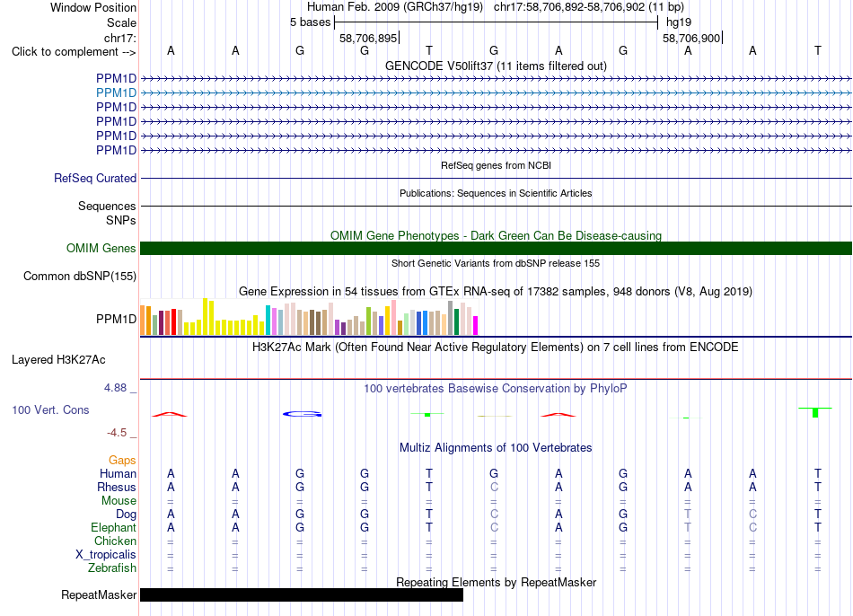Select the X_tropicalis alignment row label
The height and width of the screenshot is (616, 853).
click(x=106, y=555)
